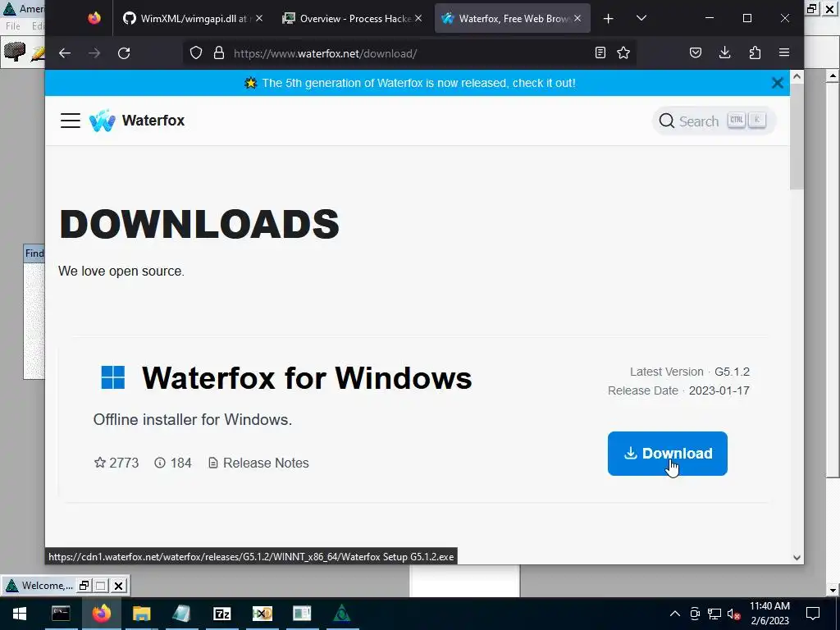Image resolution: width=840 pixels, height=630 pixels.
Task: Open 7-Zip from the taskbar
Action: click(x=221, y=614)
